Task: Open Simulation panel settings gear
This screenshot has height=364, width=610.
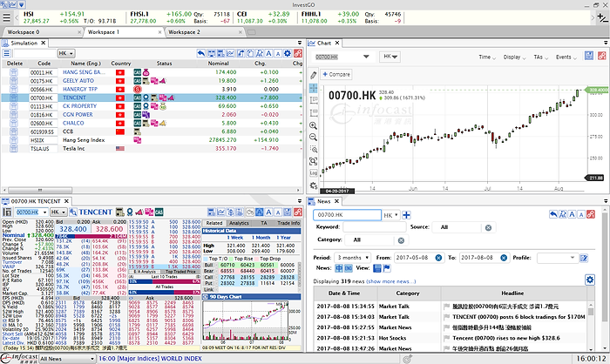Action: click(288, 54)
